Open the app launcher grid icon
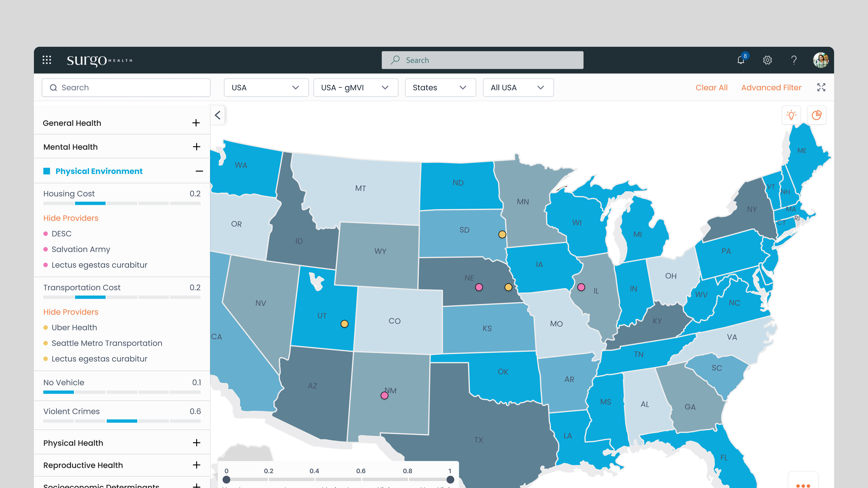868x488 pixels. click(47, 60)
